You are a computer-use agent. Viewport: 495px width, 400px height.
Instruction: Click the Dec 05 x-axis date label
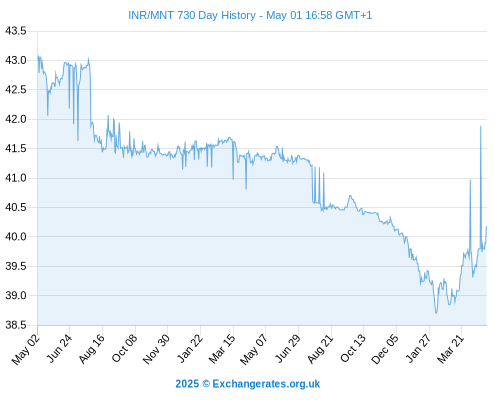(x=385, y=349)
